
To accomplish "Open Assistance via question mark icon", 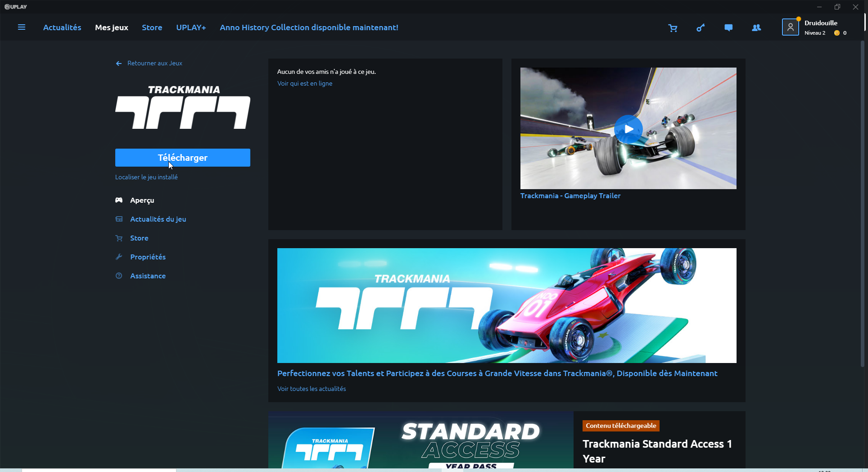I will 119,276.
